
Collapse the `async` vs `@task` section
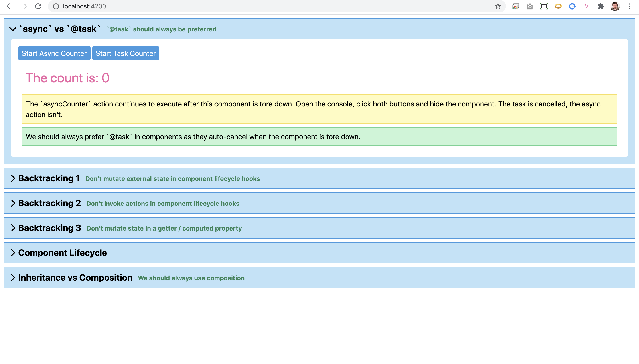[x=13, y=29]
